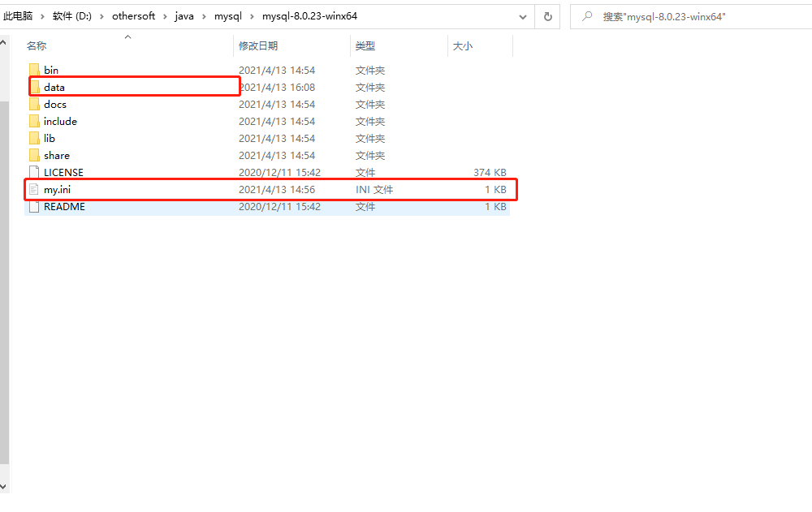This screenshot has width=812, height=512.
Task: Select the my.ini file name
Action: [57, 190]
